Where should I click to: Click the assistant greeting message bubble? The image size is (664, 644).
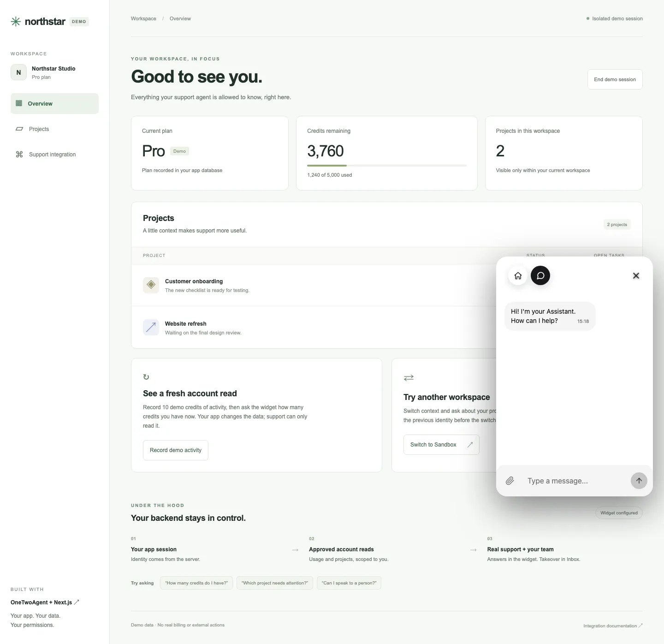click(550, 316)
